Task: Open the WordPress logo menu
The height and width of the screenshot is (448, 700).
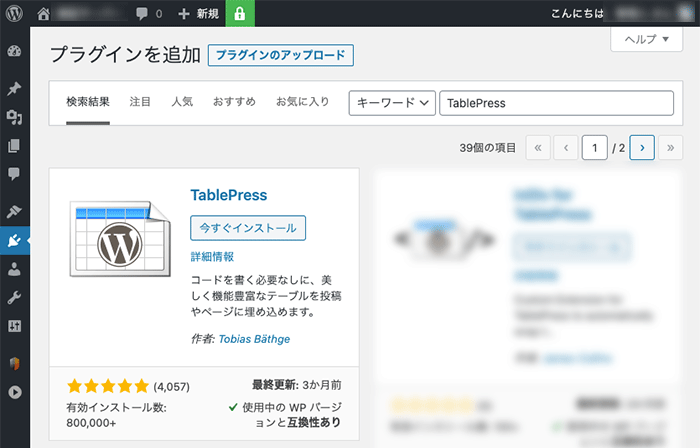Action: (x=14, y=13)
